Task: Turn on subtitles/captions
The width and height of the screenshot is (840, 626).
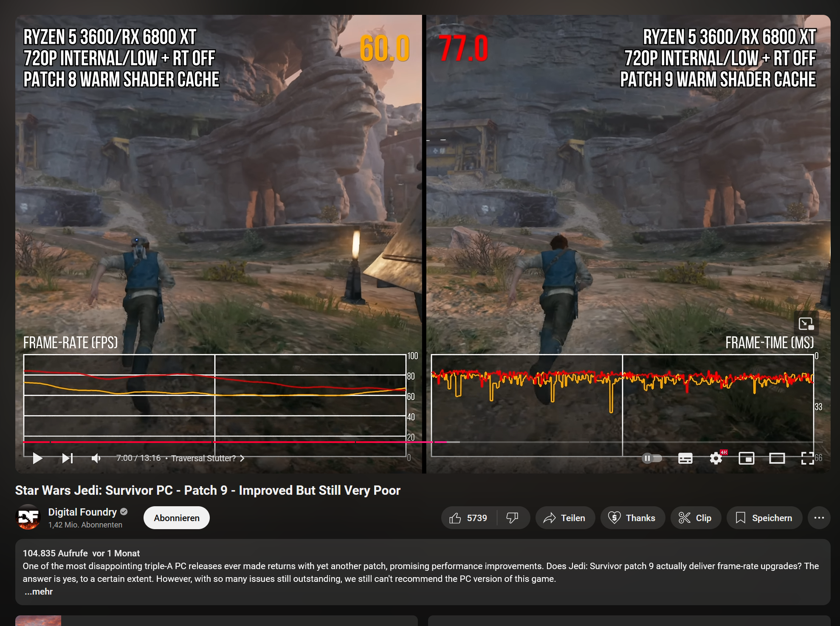Action: coord(685,458)
